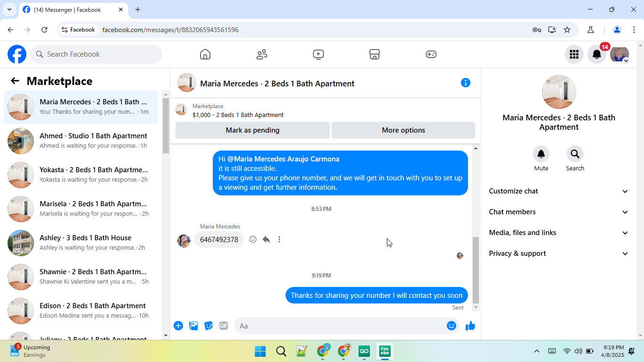Click the chat messages scrollbar thumb
The image size is (644, 362).
[x=476, y=270]
